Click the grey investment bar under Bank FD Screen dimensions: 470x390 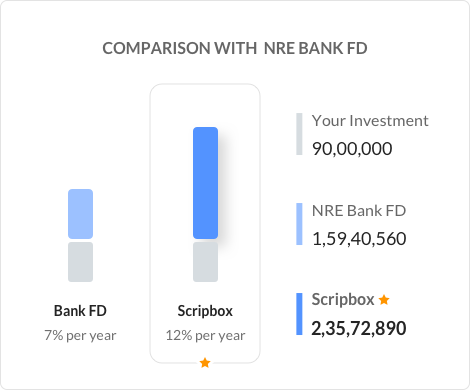[x=80, y=262]
